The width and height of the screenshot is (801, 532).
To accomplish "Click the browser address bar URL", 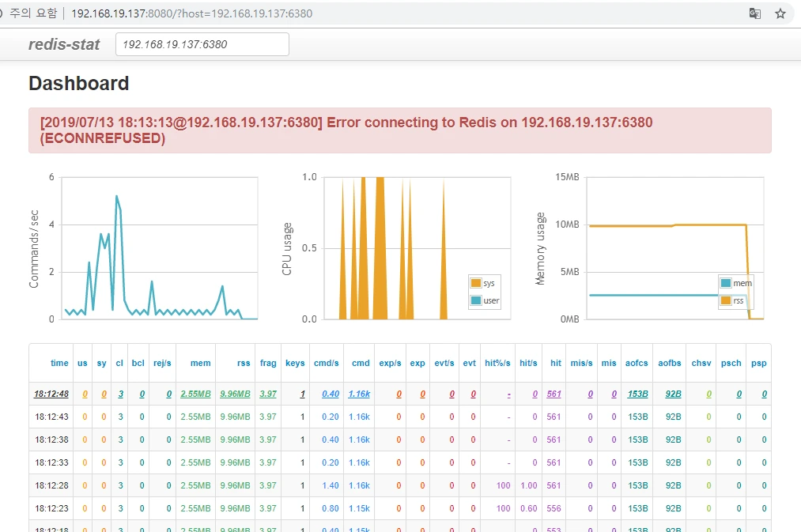I will coord(191,13).
